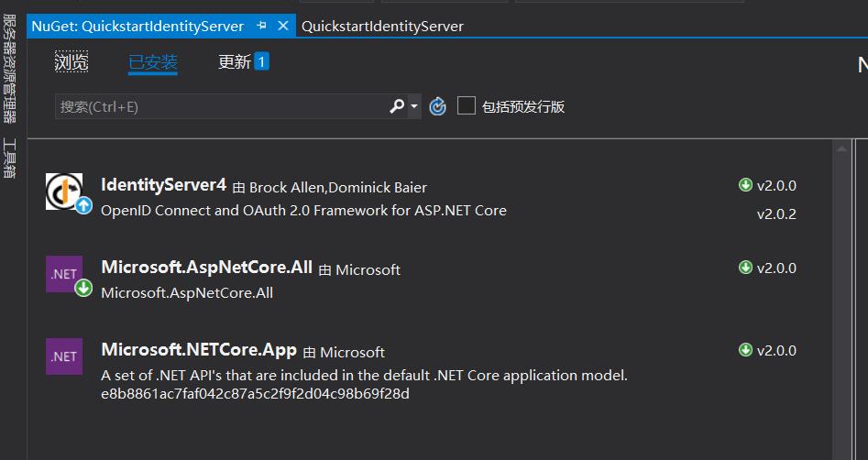Pin the NuGet document tab
The height and width of the screenshot is (460, 868).
pos(262,26)
